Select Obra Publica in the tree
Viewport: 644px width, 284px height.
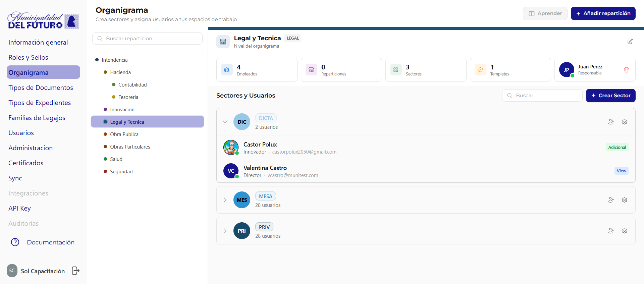124,134
